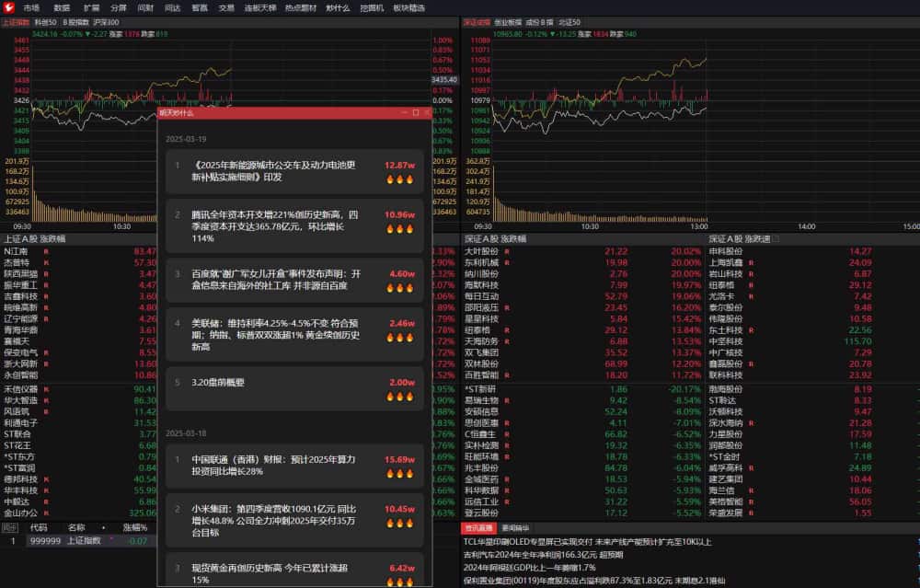Click the 上证A股 涨跌幅 panel header

35,239
